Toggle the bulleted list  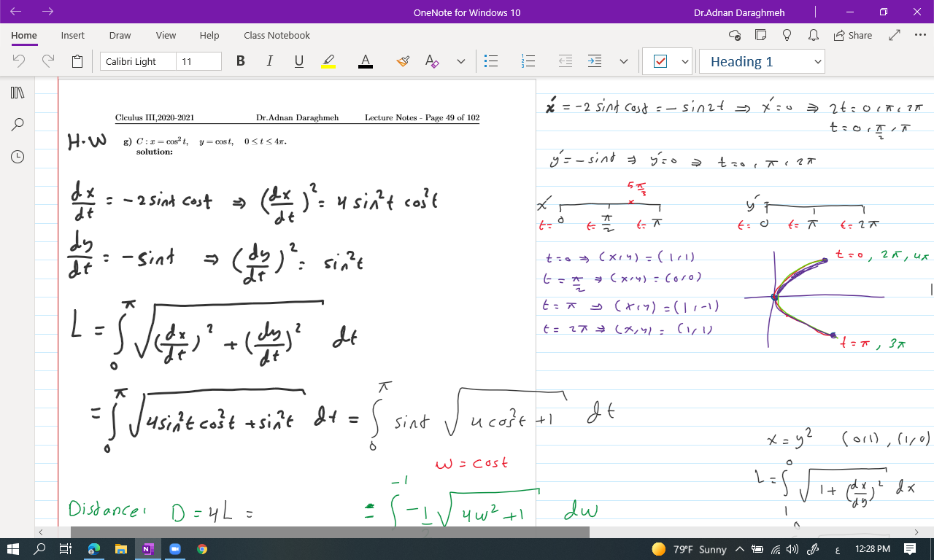(491, 61)
